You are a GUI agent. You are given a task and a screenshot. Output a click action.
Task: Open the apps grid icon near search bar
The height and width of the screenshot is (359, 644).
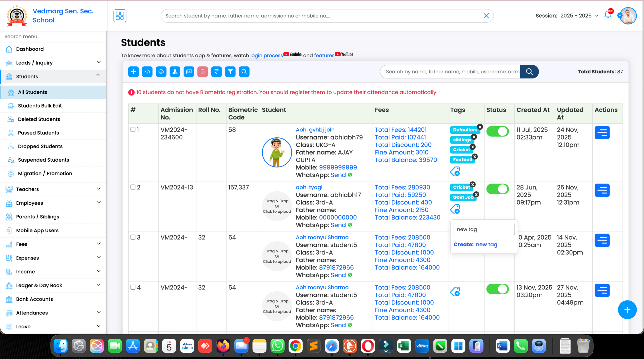[120, 16]
